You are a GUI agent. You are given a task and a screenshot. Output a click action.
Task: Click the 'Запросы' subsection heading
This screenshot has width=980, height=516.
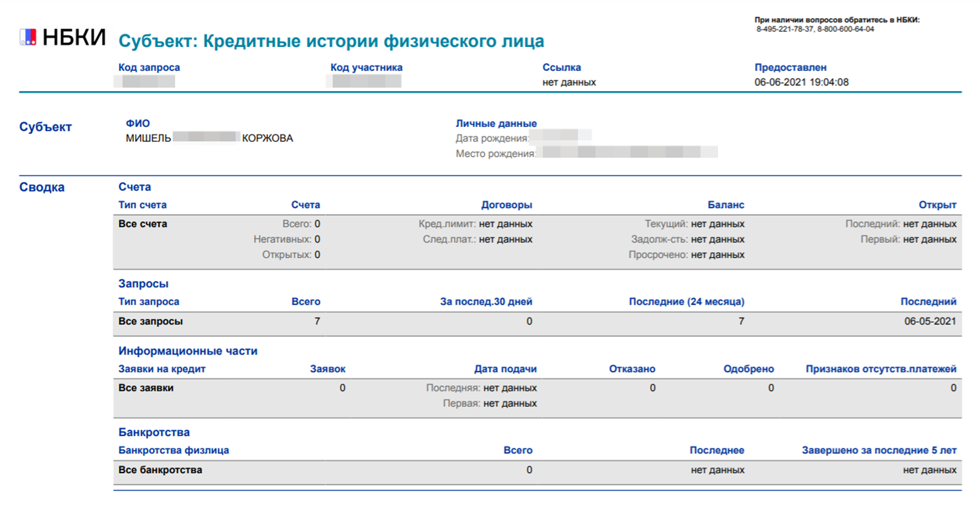[x=143, y=283]
